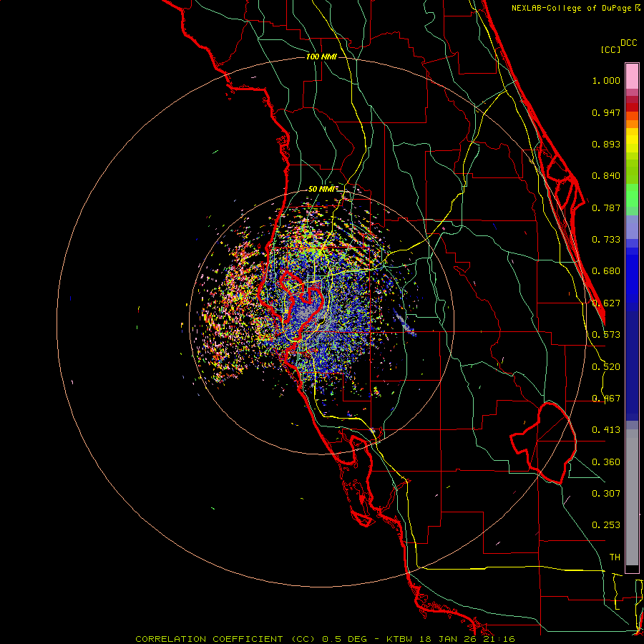Viewport: 644px width, 644px height.
Task: Pick the gray segment of the color bar
Action: pyautogui.click(x=632, y=497)
